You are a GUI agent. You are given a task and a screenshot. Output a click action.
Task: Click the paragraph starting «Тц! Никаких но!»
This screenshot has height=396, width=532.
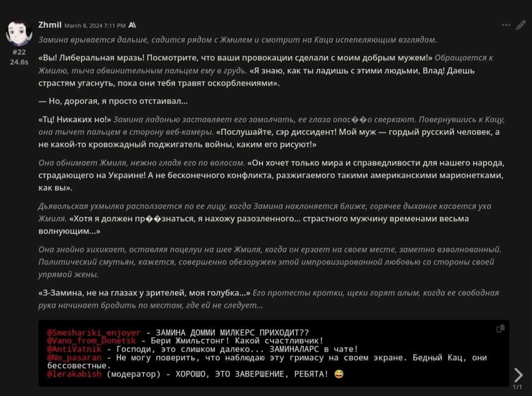[x=271, y=132]
